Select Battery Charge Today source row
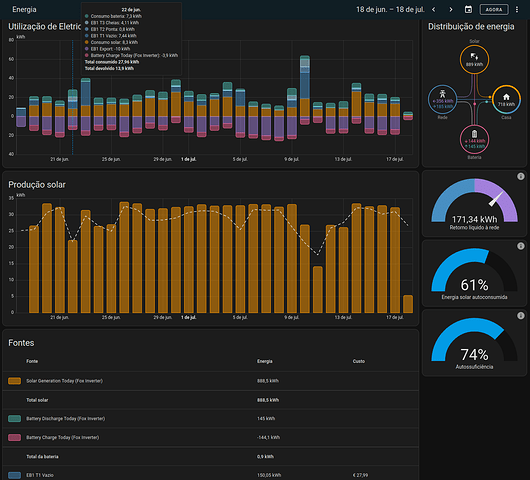530x480 pixels. pos(211,437)
